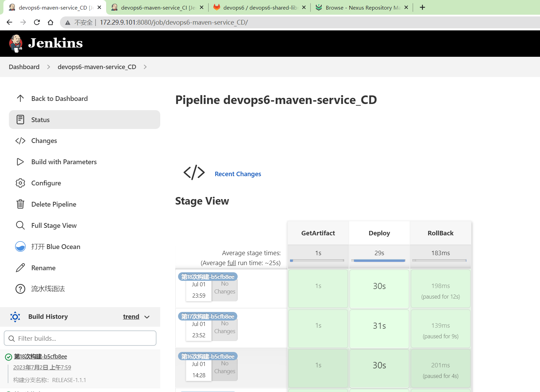Open the 打开 Blue Ocean link
This screenshot has height=392, width=540.
tap(85, 247)
